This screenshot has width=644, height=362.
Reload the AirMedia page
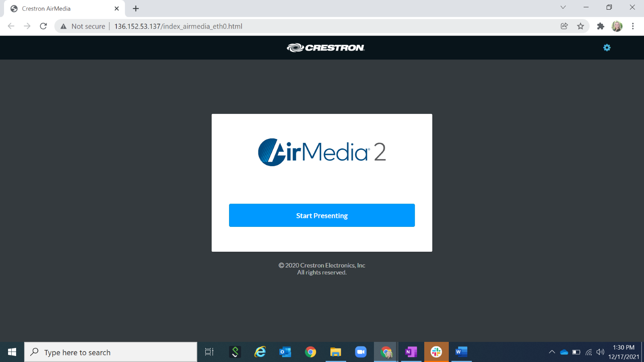43,26
